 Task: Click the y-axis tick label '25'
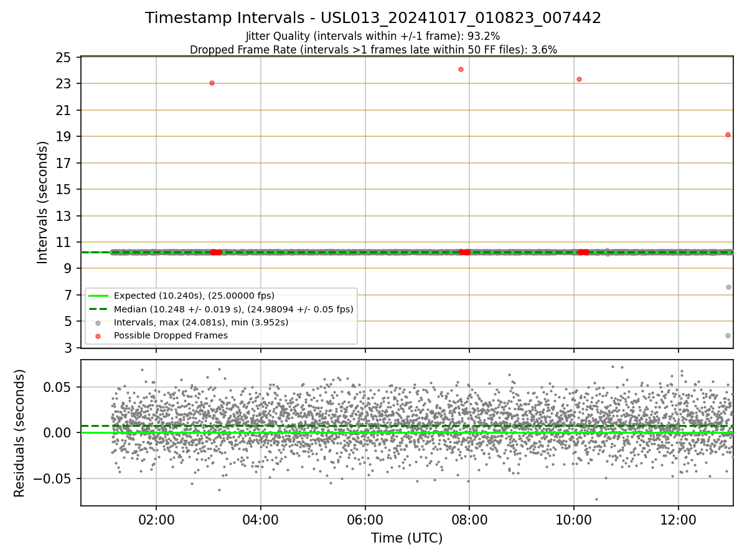(62, 57)
